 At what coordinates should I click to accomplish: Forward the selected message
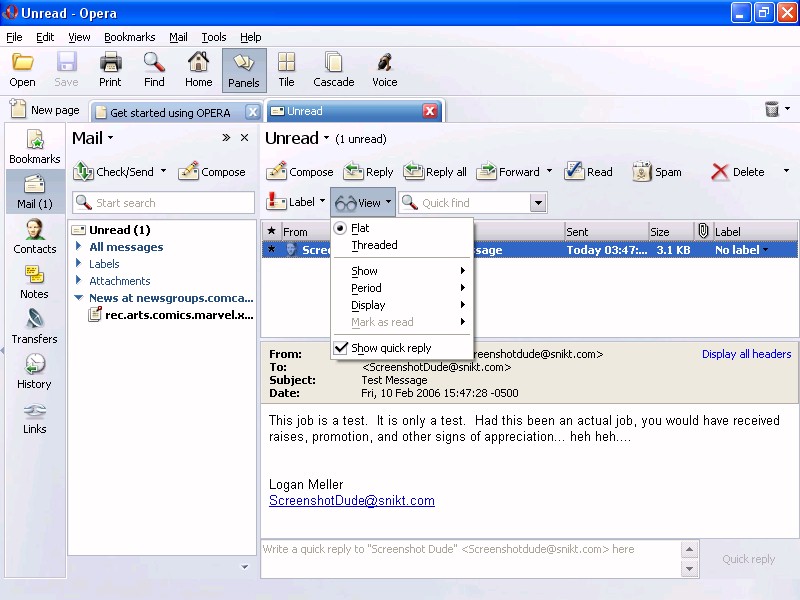(508, 172)
